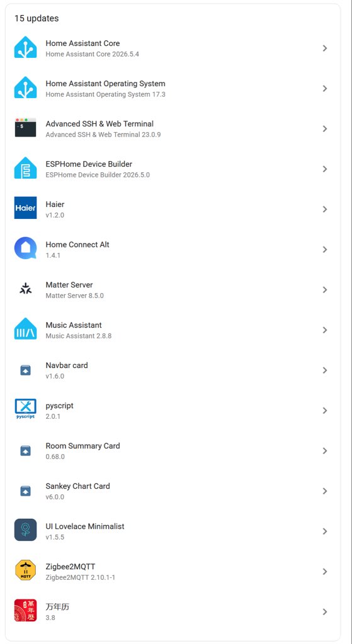Select the 'v1.5.5' Lovelace Minimalist version
Screen dimensions: 352x644
point(55,537)
